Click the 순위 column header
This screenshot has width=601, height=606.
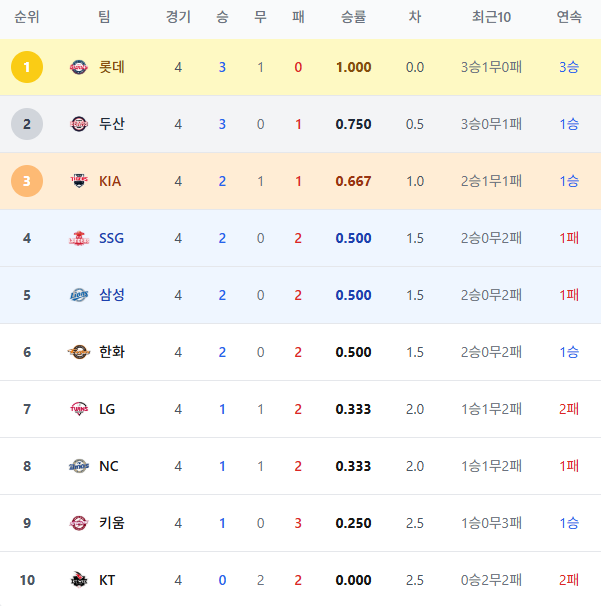27,17
